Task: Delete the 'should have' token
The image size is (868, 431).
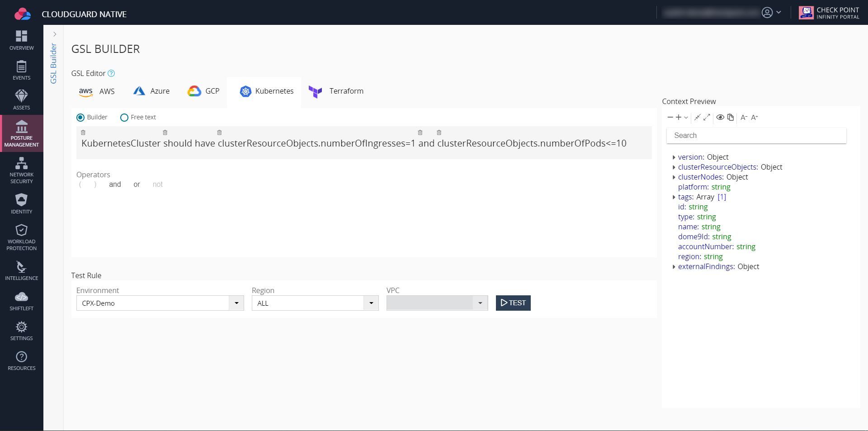Action: (165, 133)
